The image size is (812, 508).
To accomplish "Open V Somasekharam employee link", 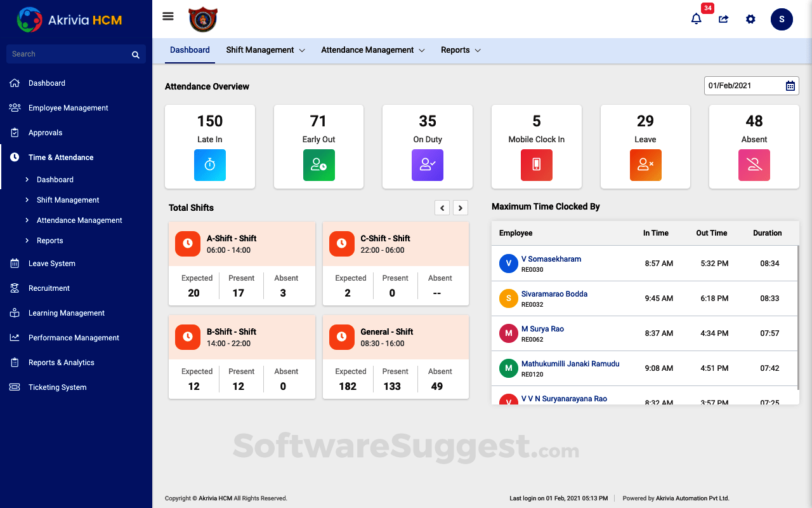I will coord(551,259).
